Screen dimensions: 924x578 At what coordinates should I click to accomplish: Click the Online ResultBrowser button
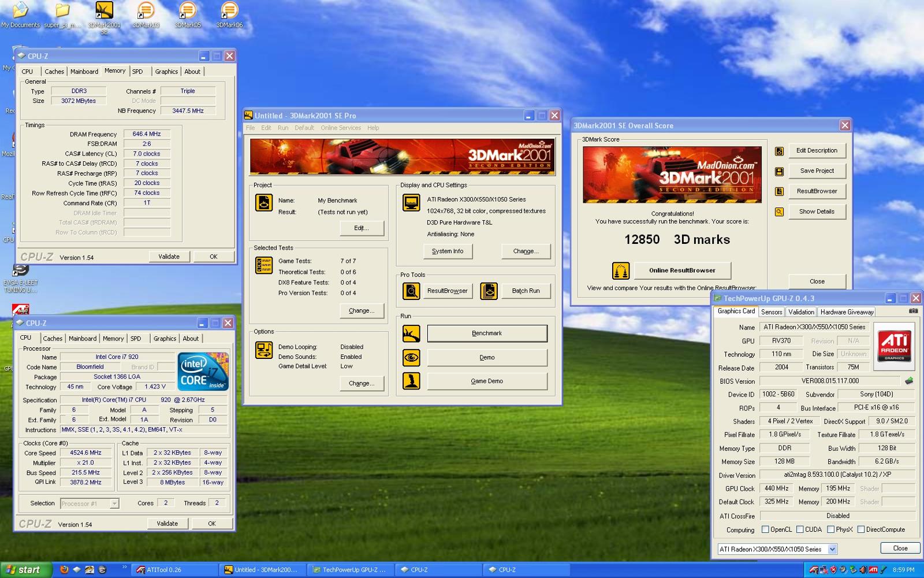click(682, 271)
